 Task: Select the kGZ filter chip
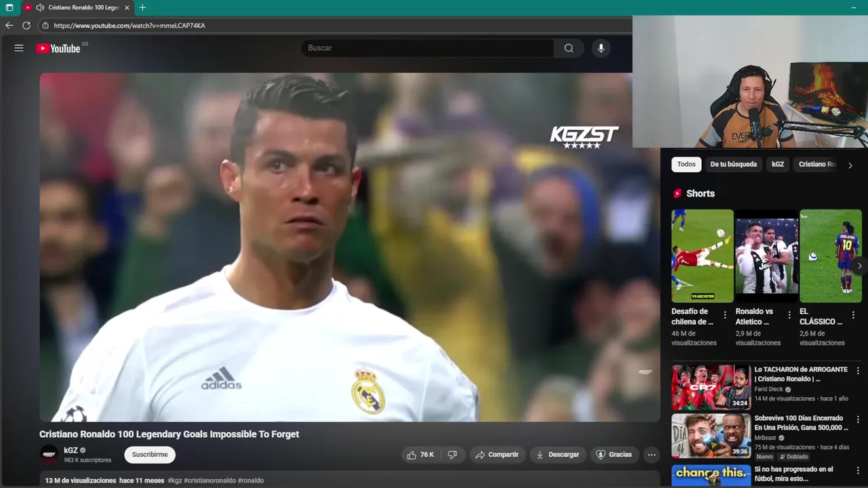(778, 164)
